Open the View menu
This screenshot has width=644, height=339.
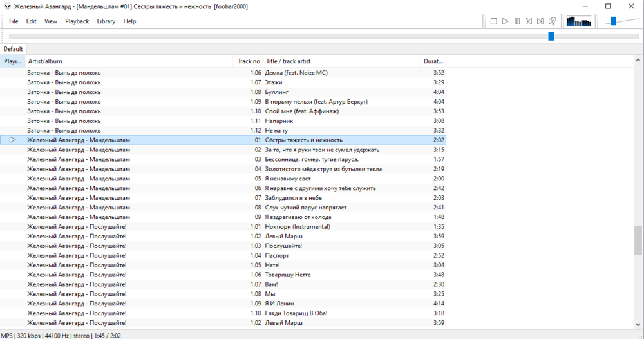click(x=50, y=21)
